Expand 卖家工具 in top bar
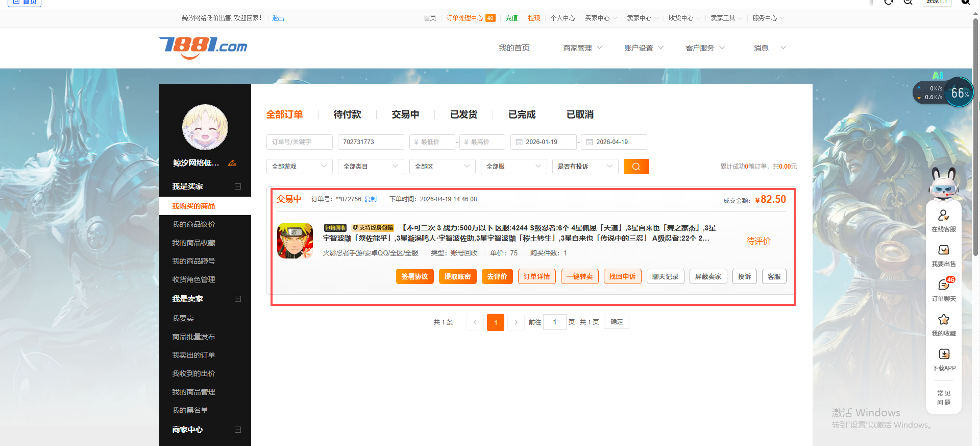This screenshot has height=446, width=980. tap(727, 18)
